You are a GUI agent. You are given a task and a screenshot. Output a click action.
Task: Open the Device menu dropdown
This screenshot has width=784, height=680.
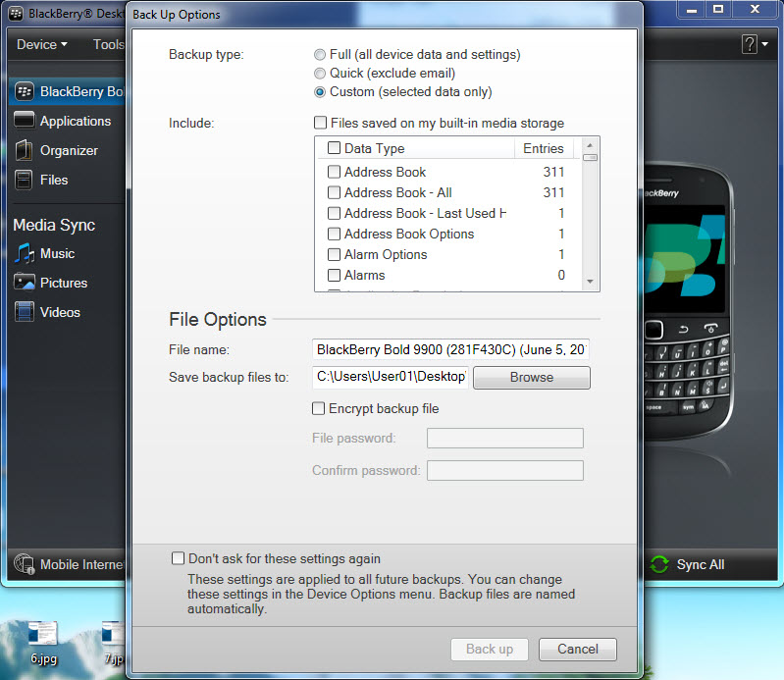coord(42,44)
